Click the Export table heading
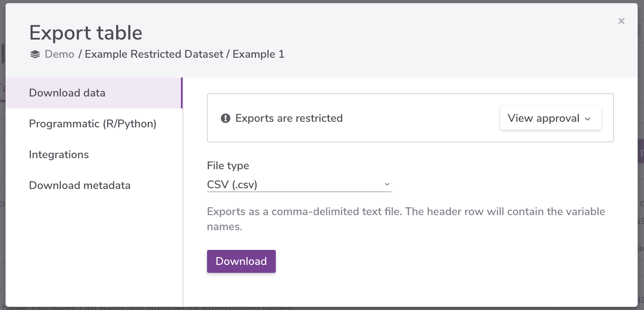The image size is (644, 310). [86, 33]
